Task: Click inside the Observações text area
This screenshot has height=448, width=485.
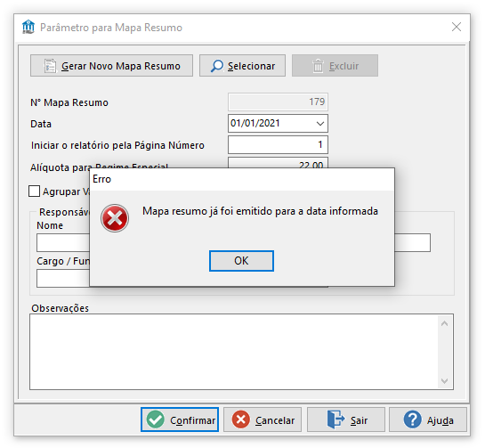Action: pyautogui.click(x=234, y=352)
